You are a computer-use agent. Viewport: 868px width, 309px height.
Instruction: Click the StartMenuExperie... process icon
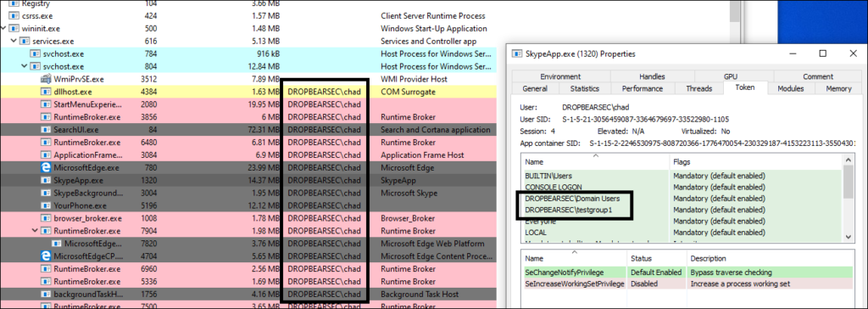tap(46, 104)
